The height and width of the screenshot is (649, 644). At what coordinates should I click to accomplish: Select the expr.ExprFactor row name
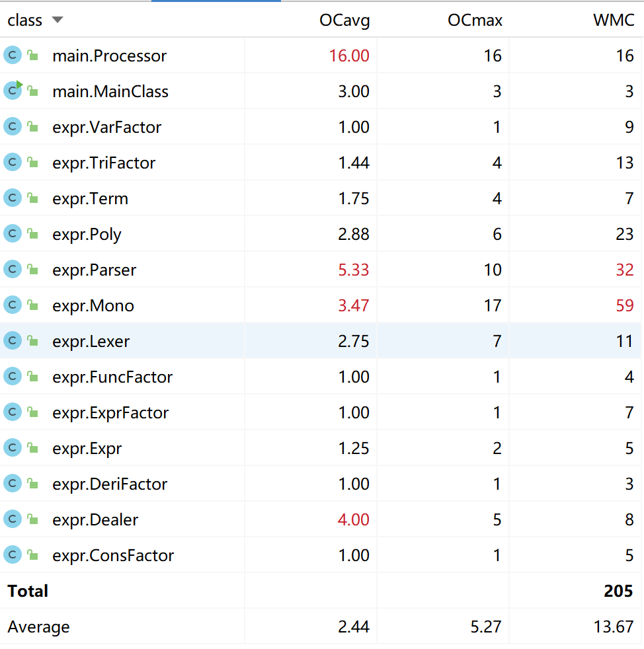point(110,412)
